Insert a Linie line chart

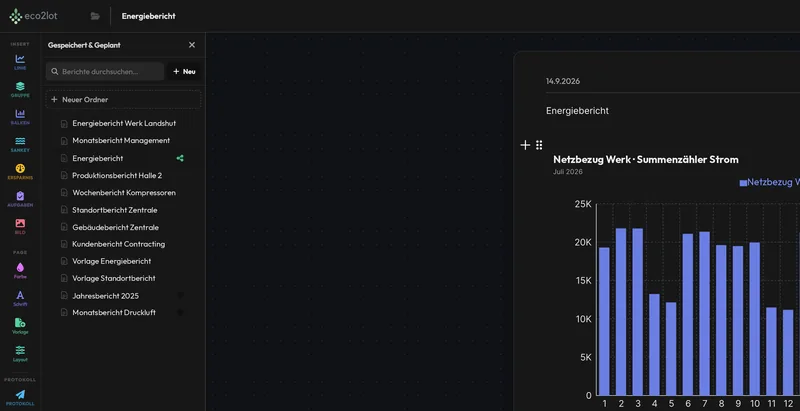[x=20, y=62]
